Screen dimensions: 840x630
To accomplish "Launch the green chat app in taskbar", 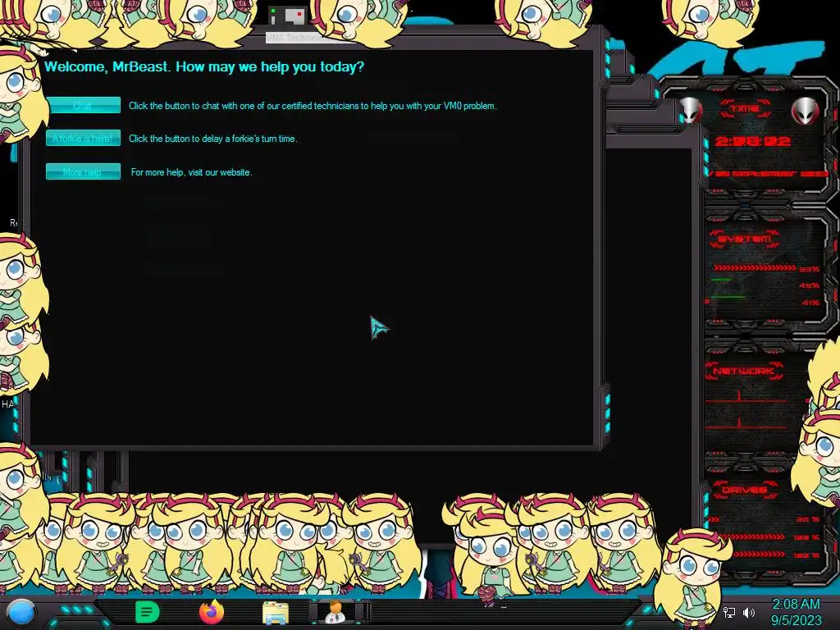I will point(148,612).
